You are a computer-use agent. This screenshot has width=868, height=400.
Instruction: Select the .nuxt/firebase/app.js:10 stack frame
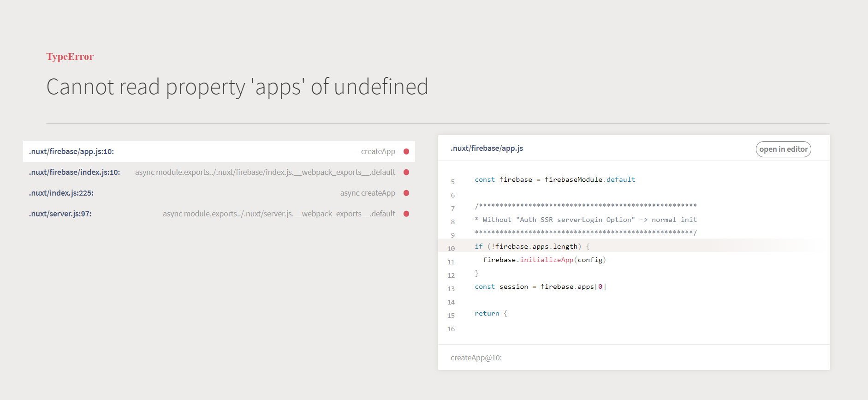[x=219, y=151]
